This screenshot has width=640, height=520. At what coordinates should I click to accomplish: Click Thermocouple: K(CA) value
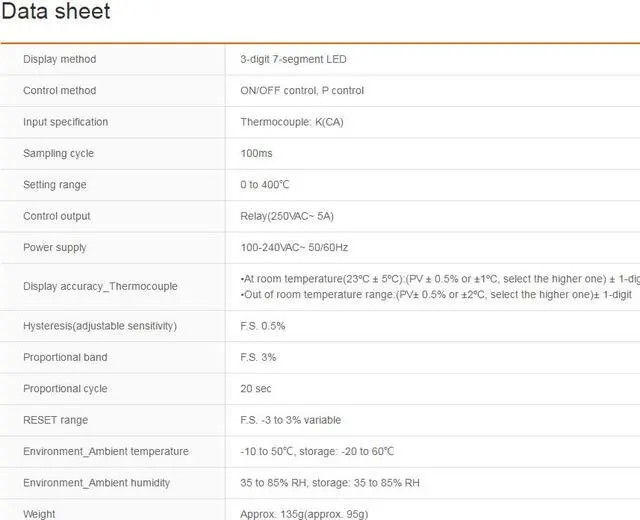(x=292, y=122)
